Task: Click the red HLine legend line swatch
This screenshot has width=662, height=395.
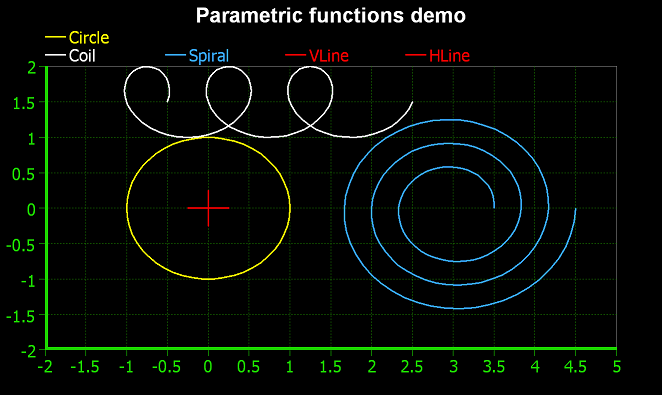Action: (415, 55)
